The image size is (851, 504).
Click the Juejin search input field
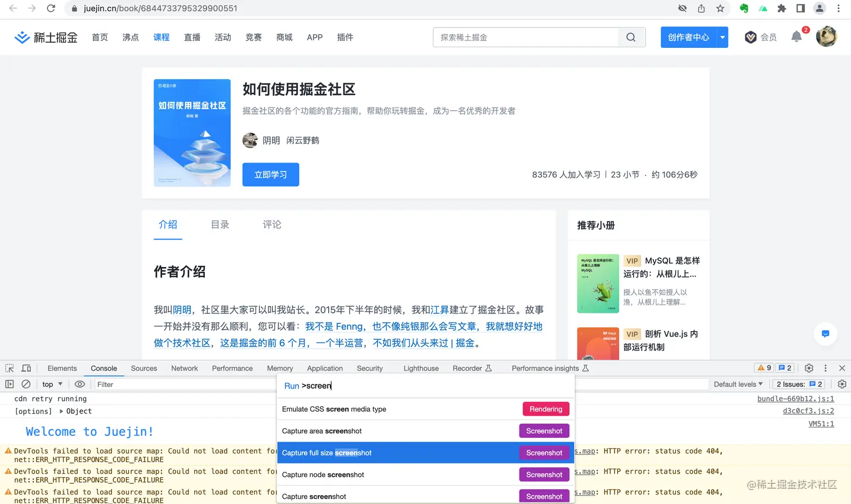click(526, 38)
